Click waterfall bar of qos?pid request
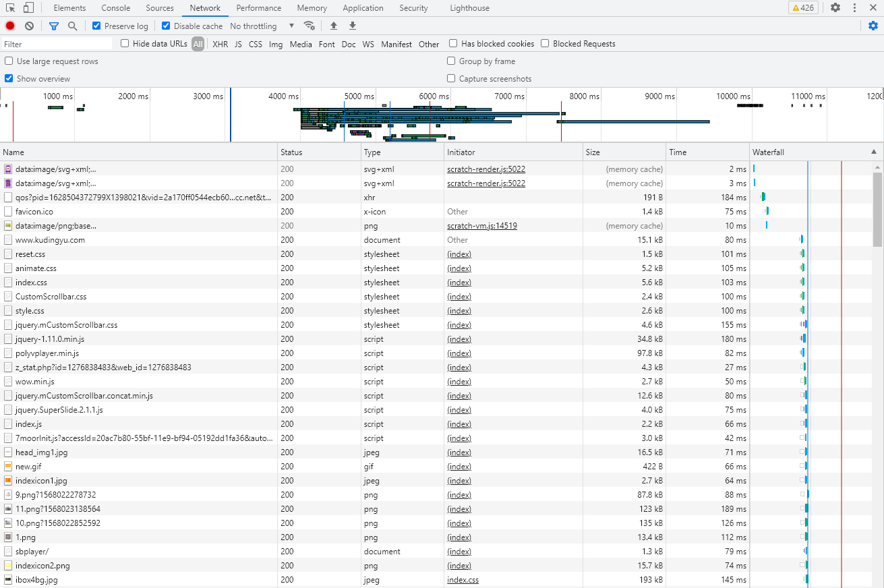 [763, 197]
